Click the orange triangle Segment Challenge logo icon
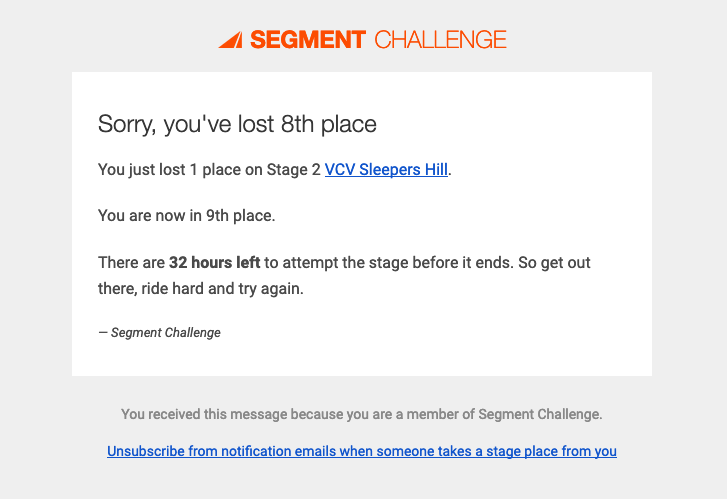The image size is (727, 499). point(230,39)
